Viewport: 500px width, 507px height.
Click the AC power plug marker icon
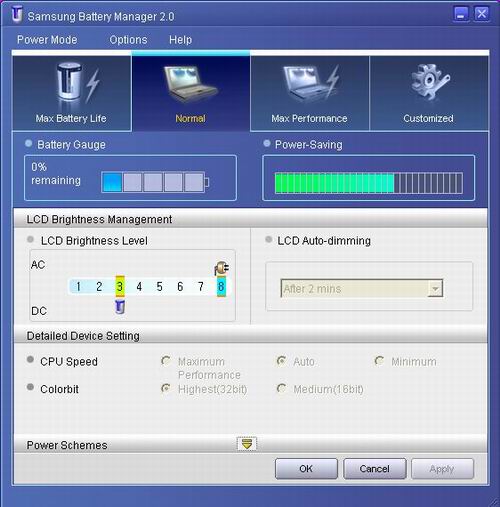221,268
